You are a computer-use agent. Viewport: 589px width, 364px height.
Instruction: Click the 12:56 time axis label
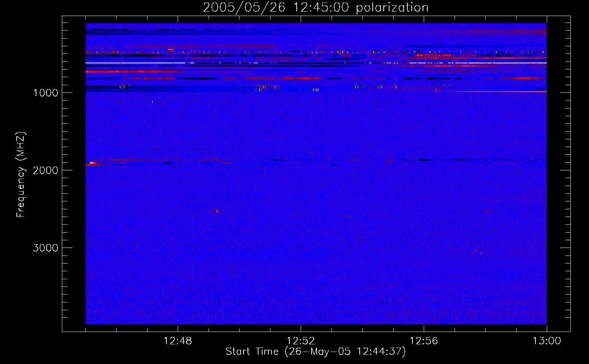pyautogui.click(x=424, y=341)
